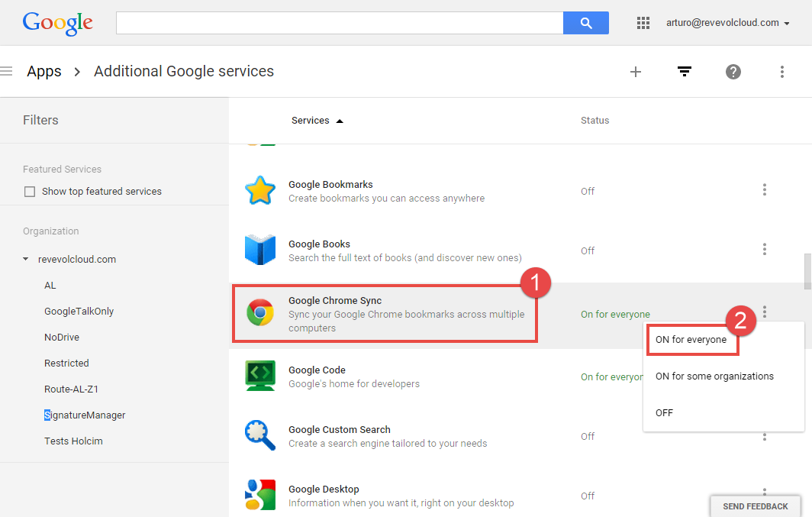Click the Off status for Google Desktop
This screenshot has height=517, width=812.
click(588, 496)
